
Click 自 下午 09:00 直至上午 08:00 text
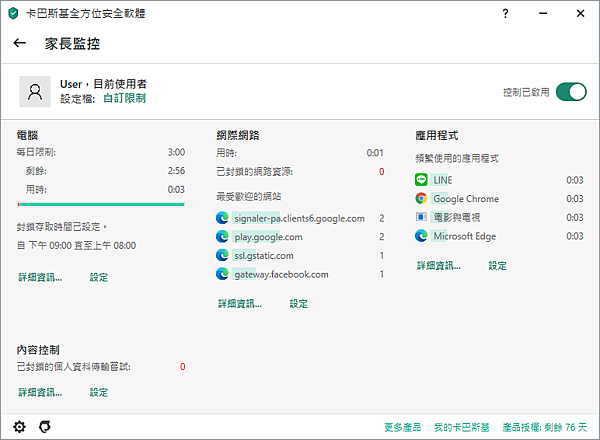(x=77, y=245)
